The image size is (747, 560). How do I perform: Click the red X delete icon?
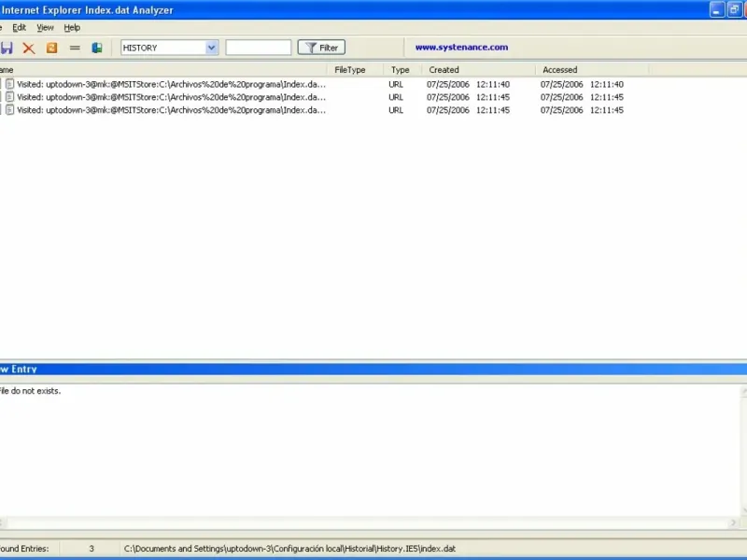pyautogui.click(x=29, y=48)
